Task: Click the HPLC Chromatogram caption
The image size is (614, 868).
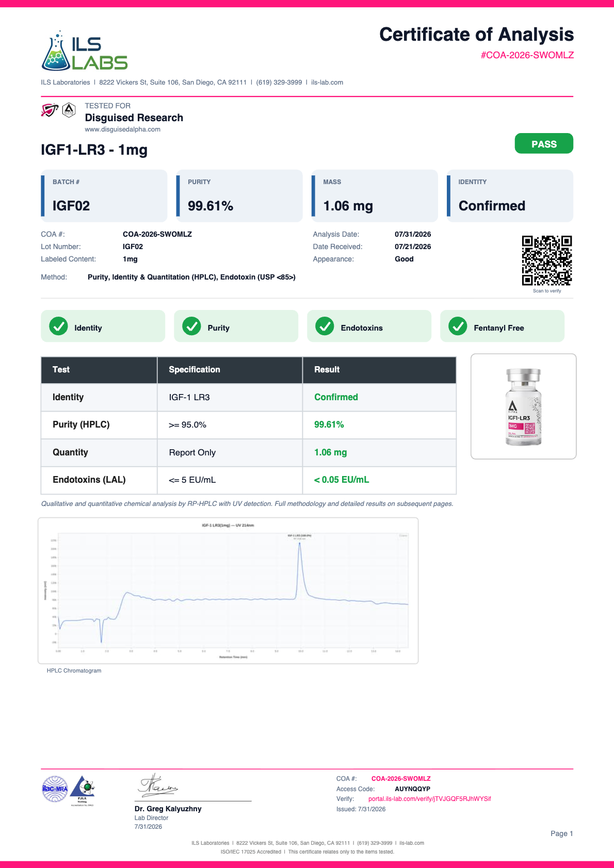Action: pos(74,670)
